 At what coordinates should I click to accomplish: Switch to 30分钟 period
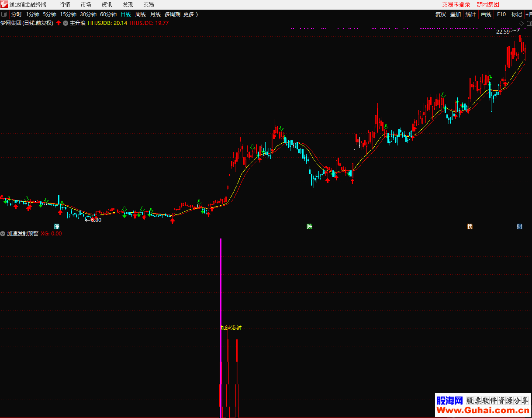pos(88,14)
